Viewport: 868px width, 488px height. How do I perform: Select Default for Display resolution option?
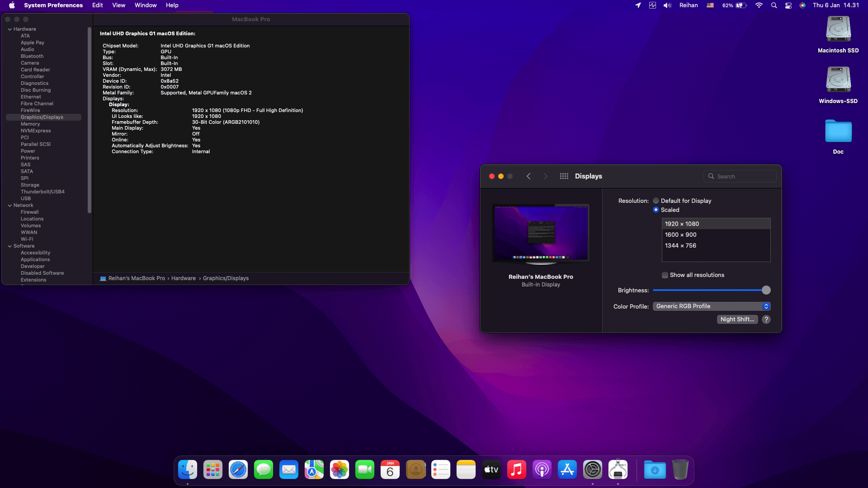click(x=656, y=201)
